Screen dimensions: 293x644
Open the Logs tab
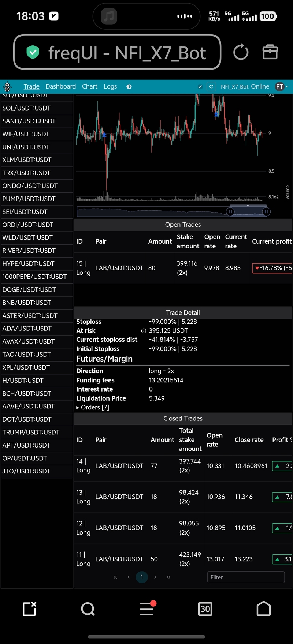(110, 86)
